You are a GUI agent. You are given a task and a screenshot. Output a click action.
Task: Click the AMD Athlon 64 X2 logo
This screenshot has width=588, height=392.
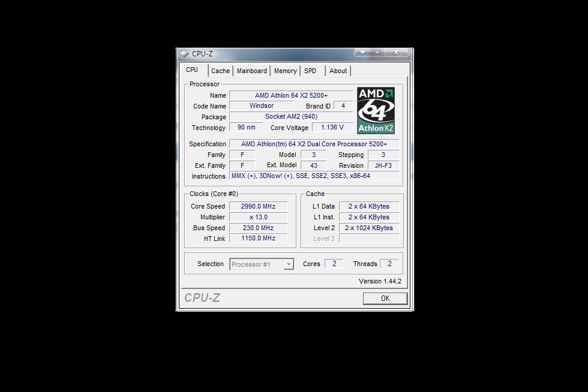tap(376, 110)
